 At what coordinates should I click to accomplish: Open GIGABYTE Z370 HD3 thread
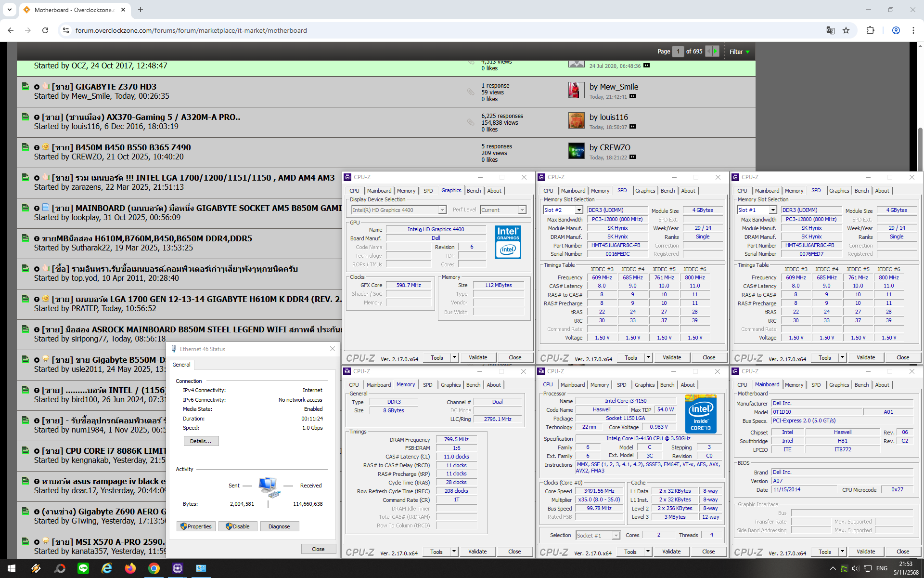click(115, 87)
